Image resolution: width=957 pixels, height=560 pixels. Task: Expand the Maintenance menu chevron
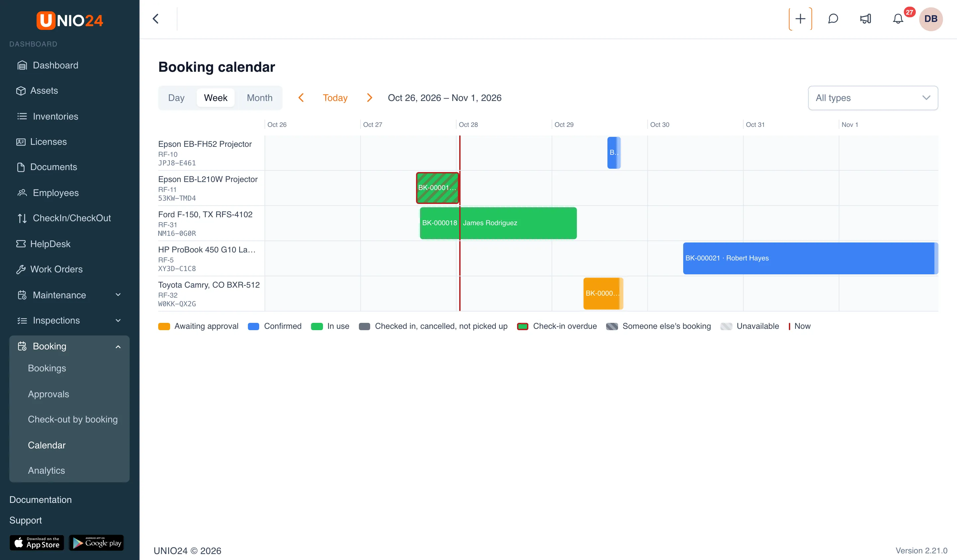click(x=118, y=295)
